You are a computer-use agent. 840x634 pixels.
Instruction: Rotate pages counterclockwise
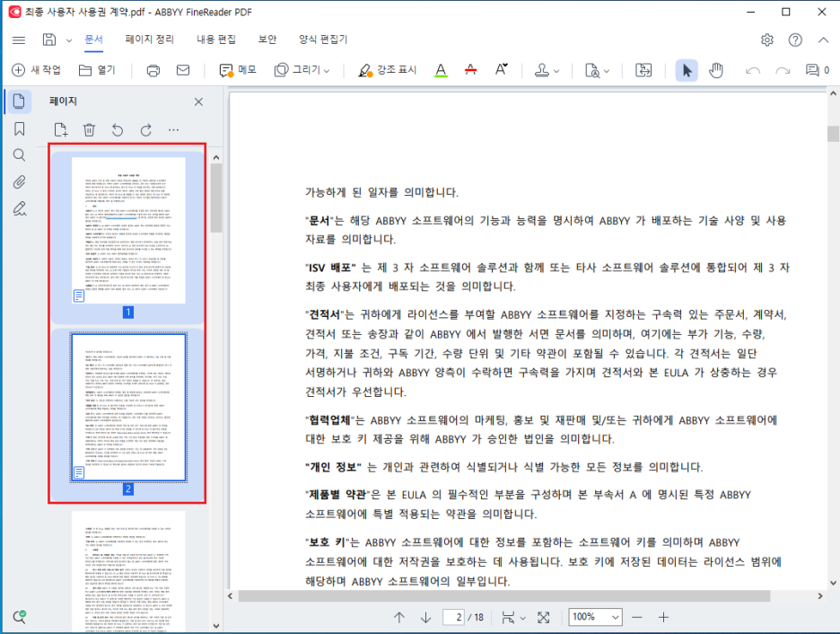pyautogui.click(x=118, y=129)
